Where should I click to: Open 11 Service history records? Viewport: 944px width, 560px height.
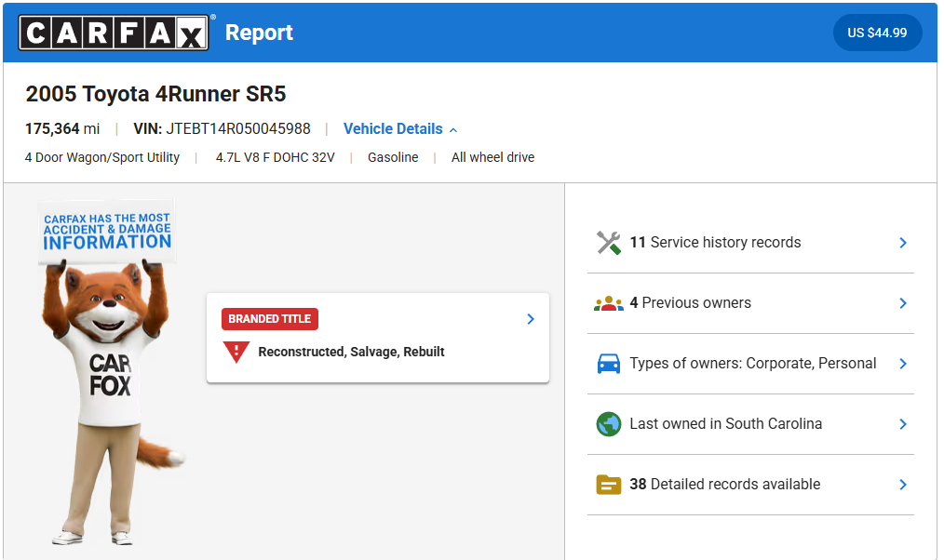click(715, 243)
